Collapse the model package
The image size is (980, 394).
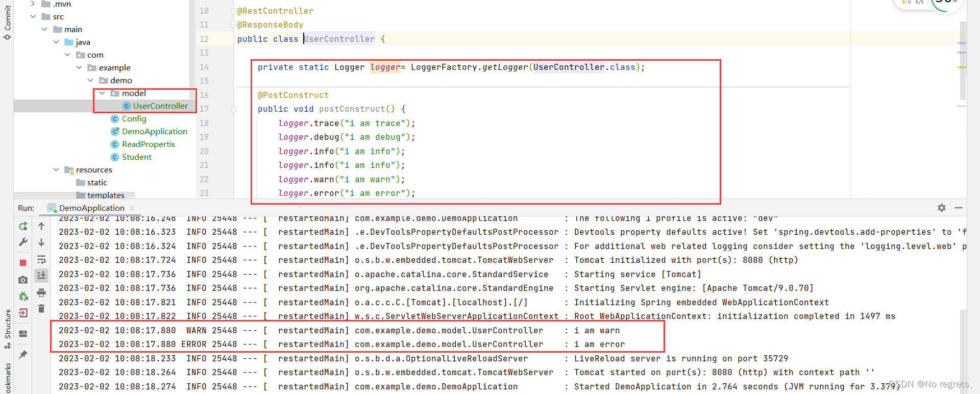[102, 93]
